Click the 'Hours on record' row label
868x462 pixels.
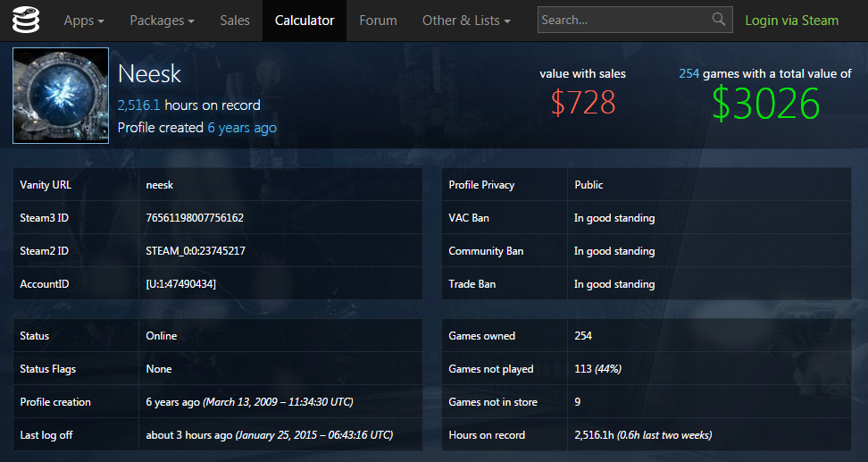coord(487,435)
